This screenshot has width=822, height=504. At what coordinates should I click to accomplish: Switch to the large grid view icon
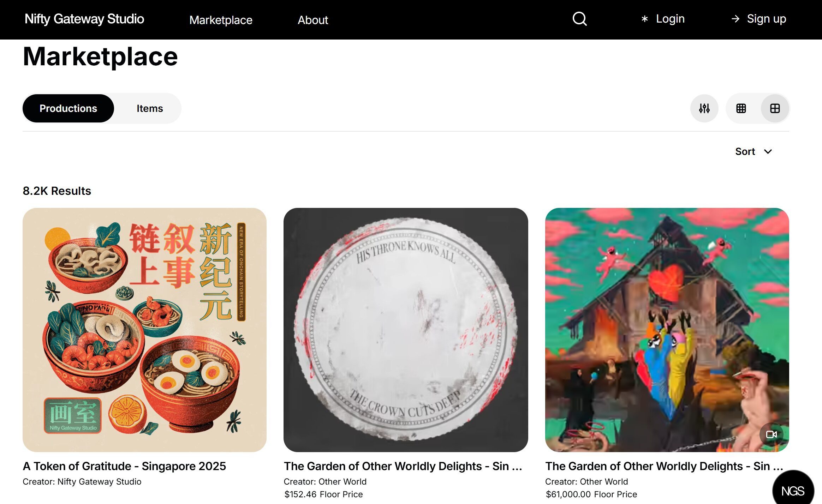(x=775, y=108)
